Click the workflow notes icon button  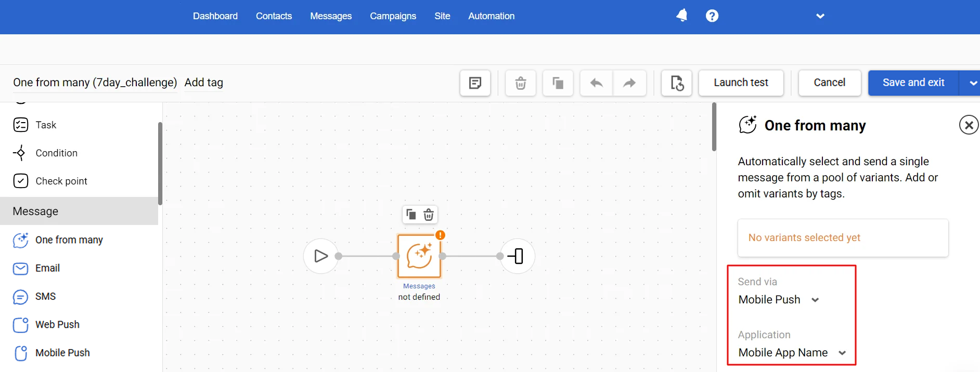point(475,83)
